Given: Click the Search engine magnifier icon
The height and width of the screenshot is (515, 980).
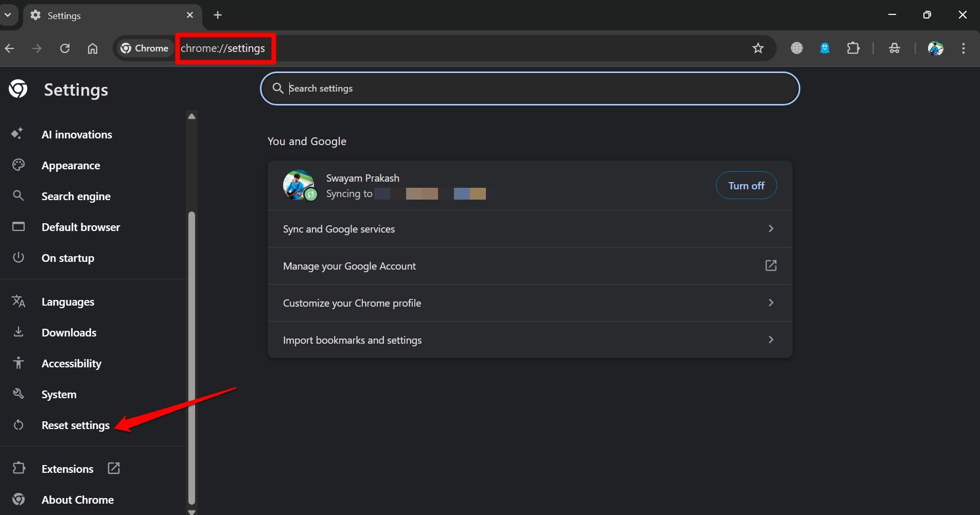Looking at the screenshot, I should coord(19,196).
